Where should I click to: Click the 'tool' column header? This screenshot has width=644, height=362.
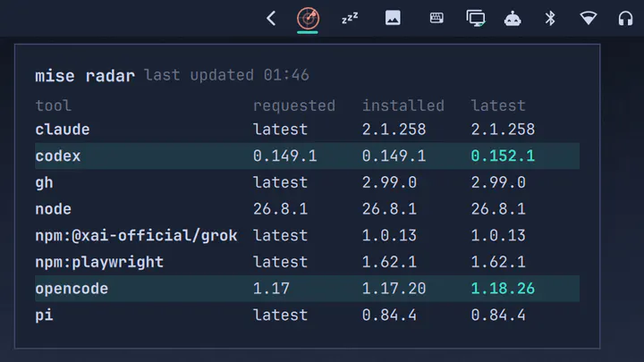click(54, 105)
